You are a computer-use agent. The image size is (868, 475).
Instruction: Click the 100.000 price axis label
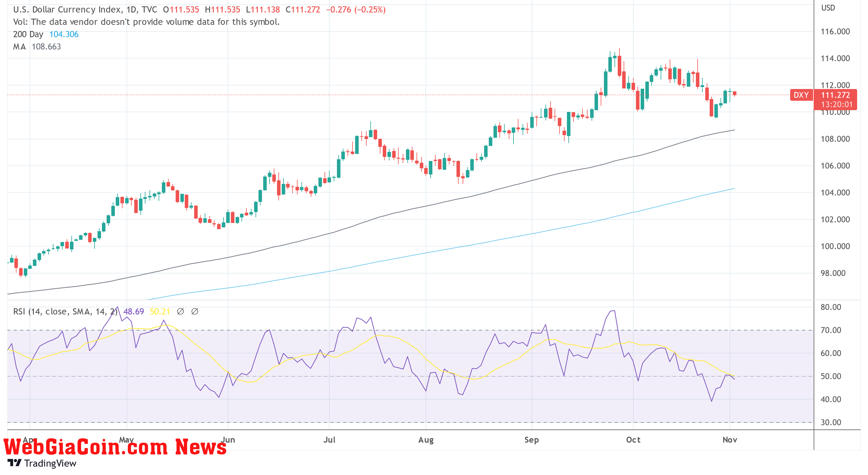835,246
